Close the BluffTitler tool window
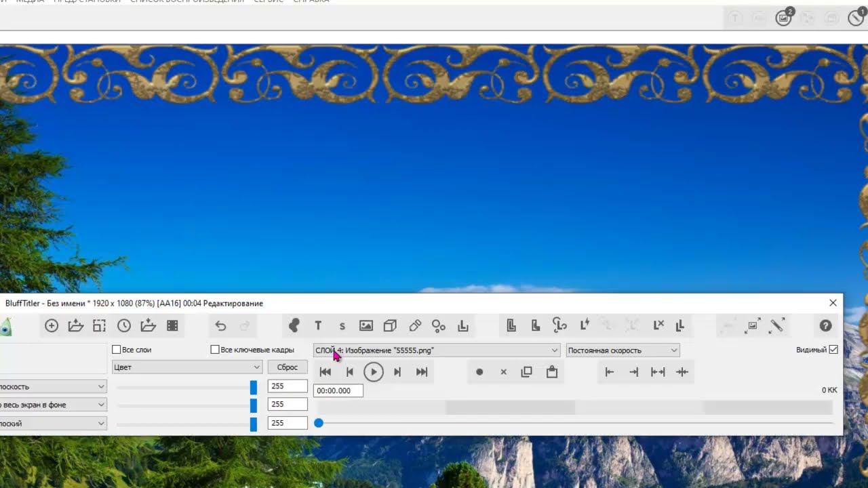868x488 pixels. (833, 303)
